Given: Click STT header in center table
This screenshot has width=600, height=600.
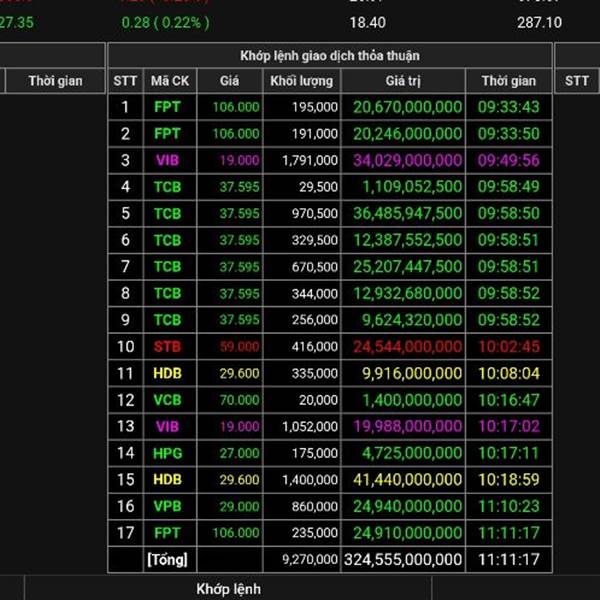Looking at the screenshot, I should [126, 81].
